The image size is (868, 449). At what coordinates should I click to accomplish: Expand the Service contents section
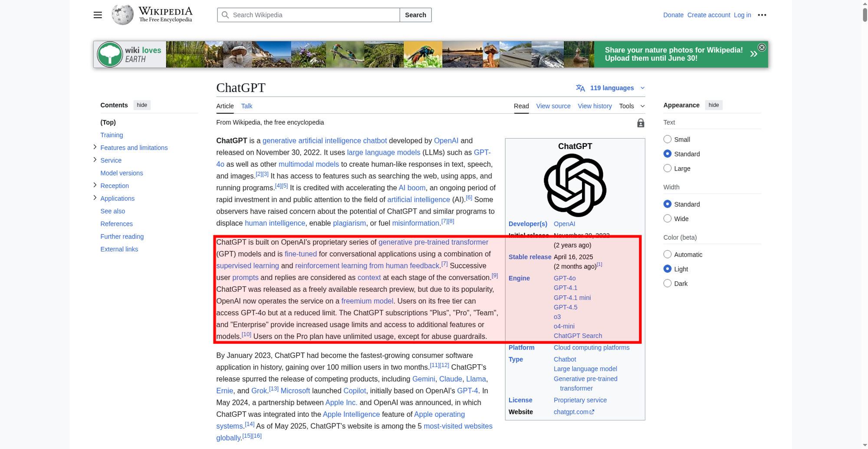point(95,160)
